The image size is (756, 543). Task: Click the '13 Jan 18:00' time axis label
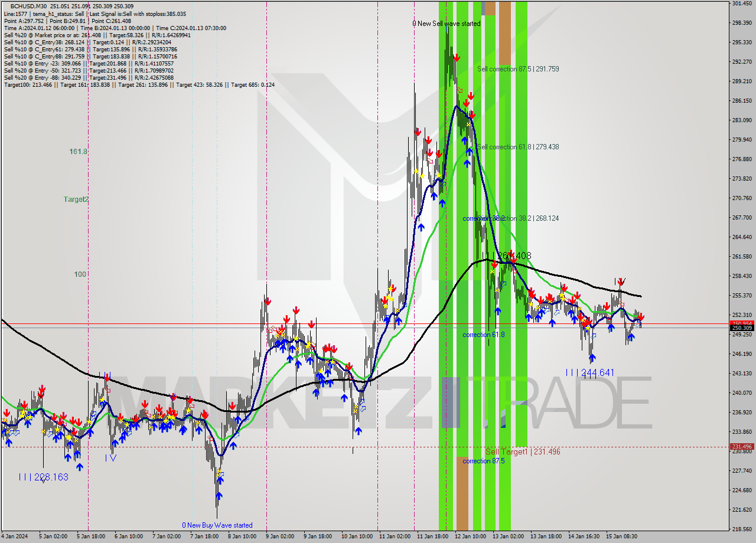click(546, 537)
